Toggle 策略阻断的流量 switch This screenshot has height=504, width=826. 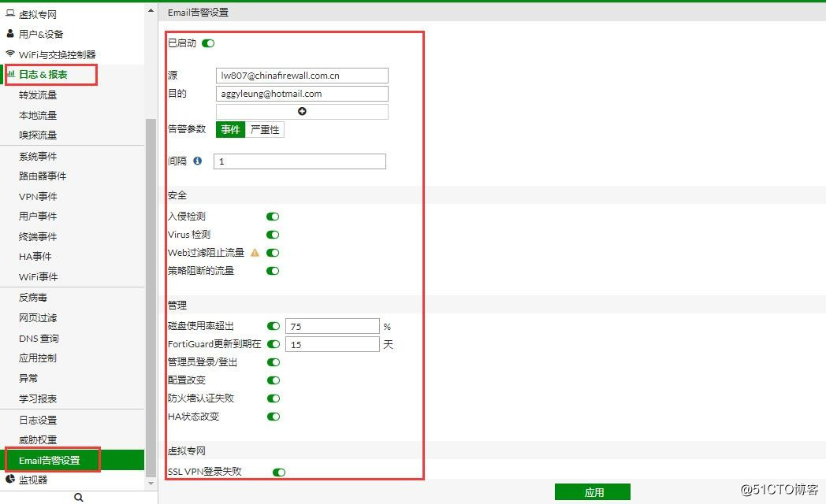click(273, 271)
